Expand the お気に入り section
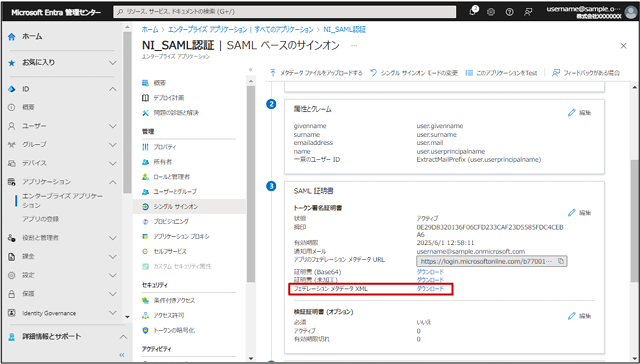 click(x=113, y=63)
